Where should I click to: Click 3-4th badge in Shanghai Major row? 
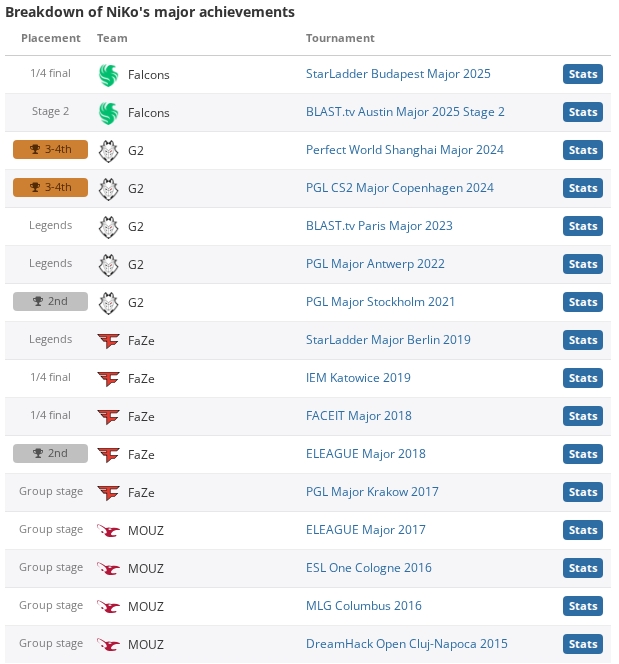(50, 149)
